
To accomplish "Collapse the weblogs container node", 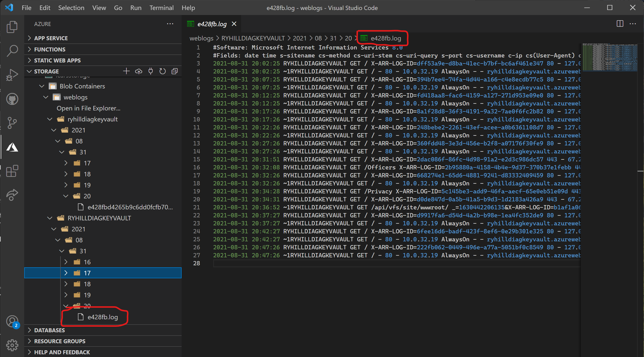I will (46, 97).
